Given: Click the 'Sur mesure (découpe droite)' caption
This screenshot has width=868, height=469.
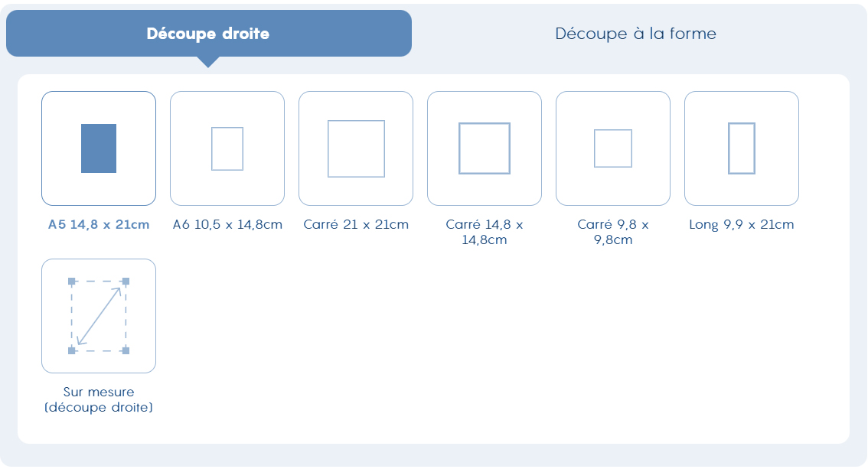Looking at the screenshot, I should (99, 399).
